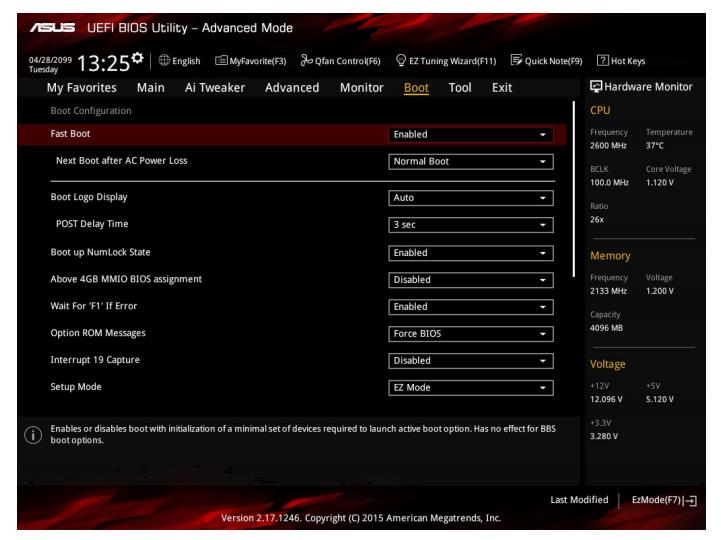
Task: Open the POST Delay Time dropdown
Action: pos(470,225)
